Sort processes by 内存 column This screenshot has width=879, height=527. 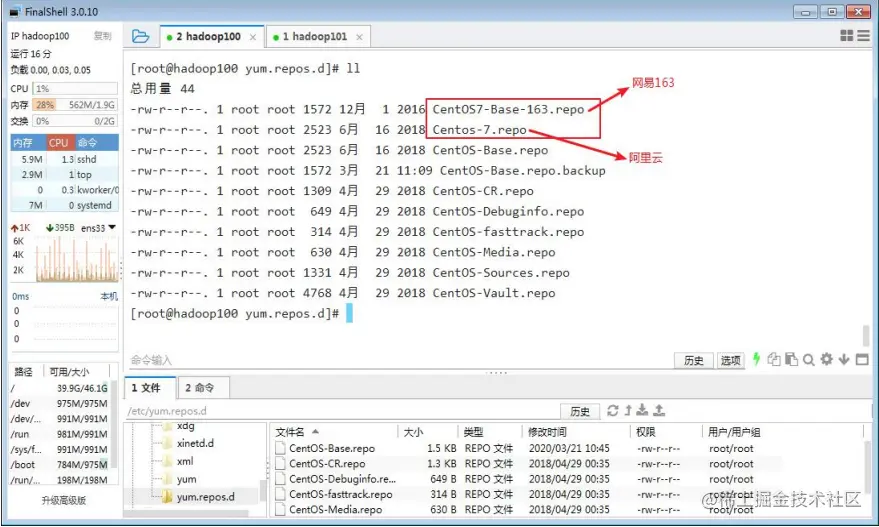coord(27,142)
